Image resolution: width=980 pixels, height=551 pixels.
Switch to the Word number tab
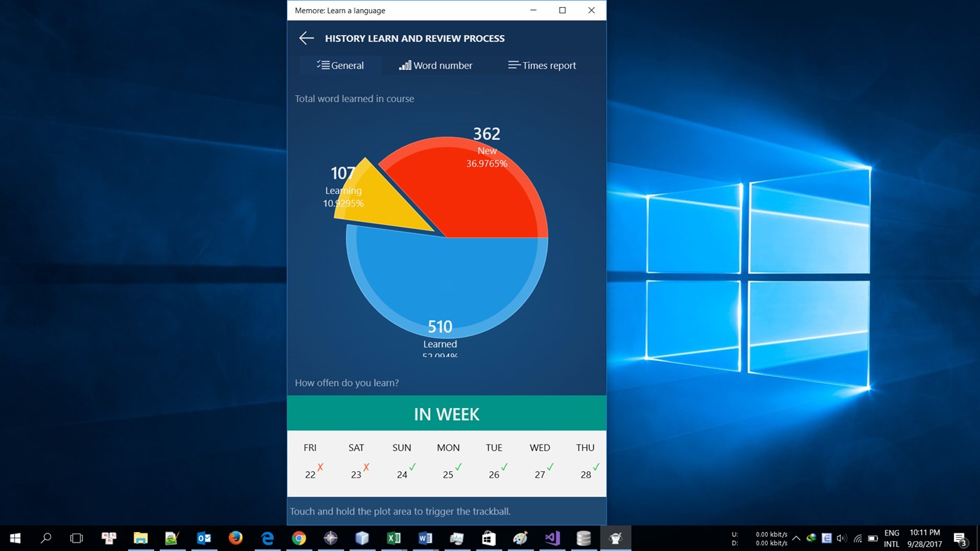(x=436, y=65)
